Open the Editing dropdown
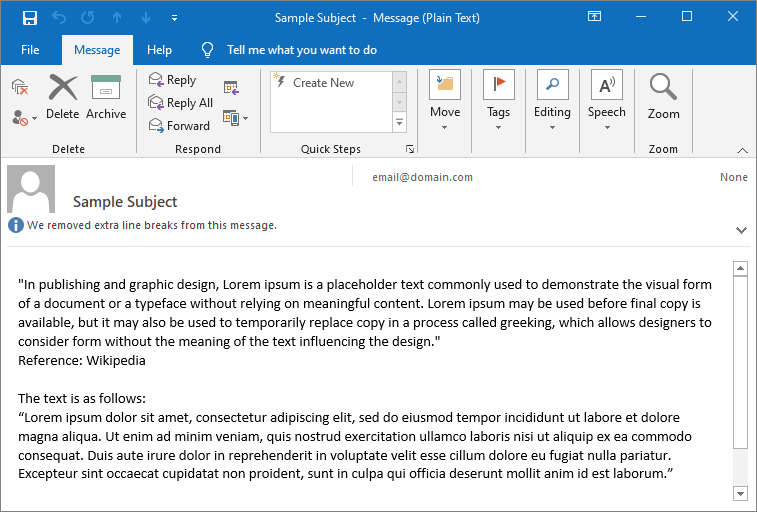 coord(552,100)
